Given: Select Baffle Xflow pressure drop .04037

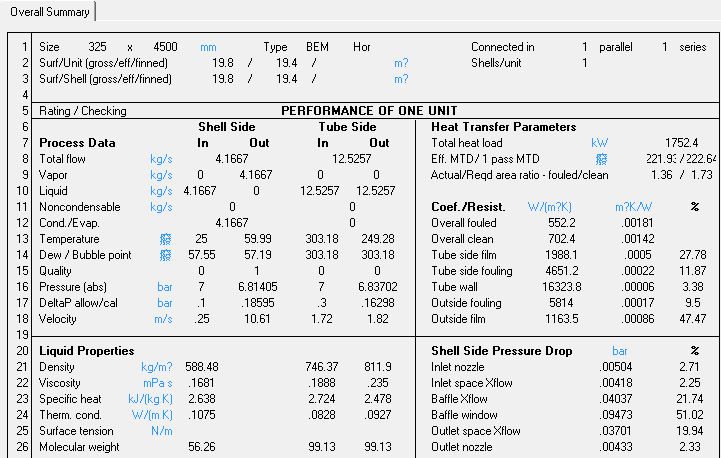Looking at the screenshot, I should coord(616,399).
